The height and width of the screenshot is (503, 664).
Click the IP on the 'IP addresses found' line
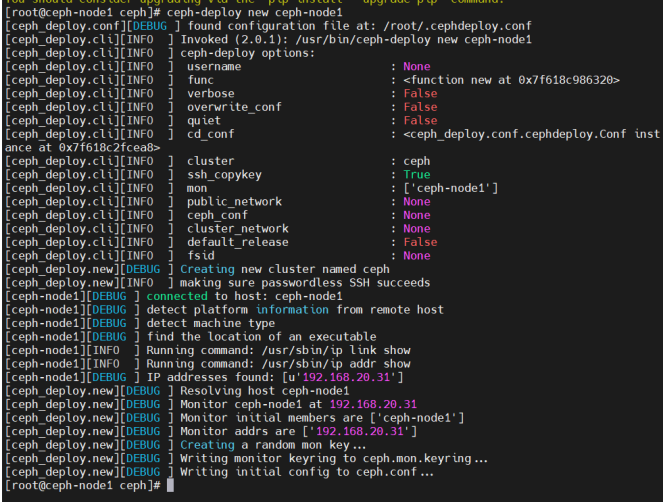click(346, 378)
